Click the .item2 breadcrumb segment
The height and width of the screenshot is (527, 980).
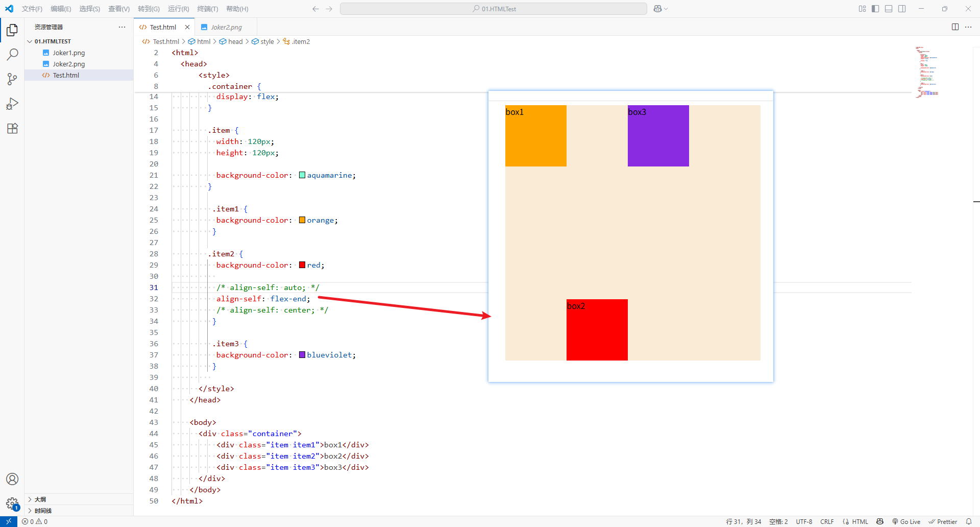tap(297, 41)
